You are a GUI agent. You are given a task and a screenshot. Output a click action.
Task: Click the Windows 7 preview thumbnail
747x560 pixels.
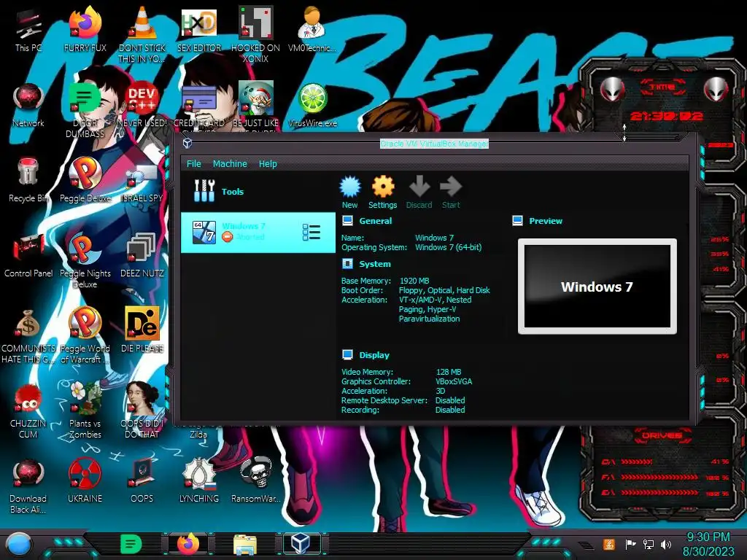pyautogui.click(x=597, y=286)
